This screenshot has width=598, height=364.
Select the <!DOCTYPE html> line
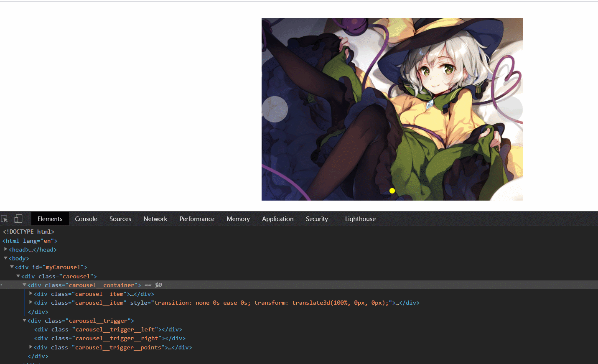click(28, 232)
